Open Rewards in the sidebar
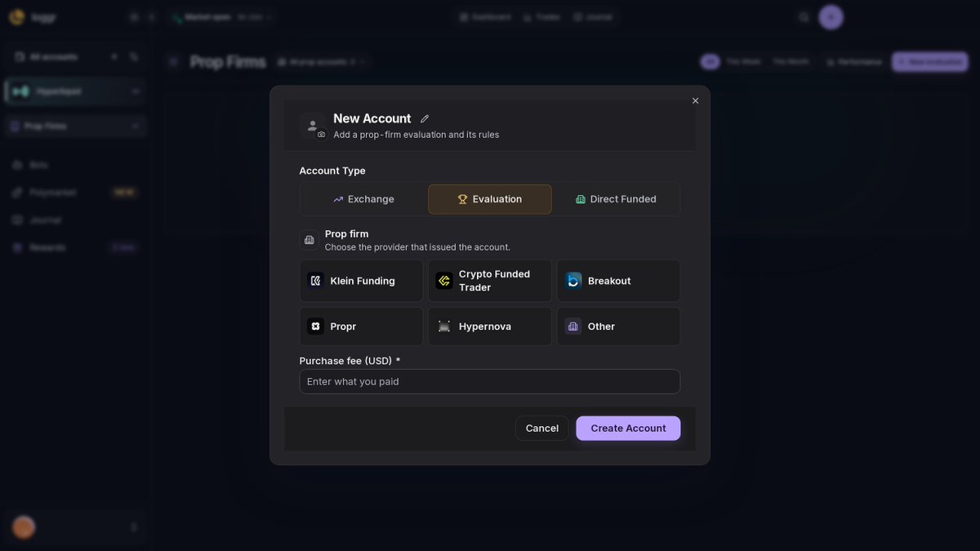 tap(75, 247)
